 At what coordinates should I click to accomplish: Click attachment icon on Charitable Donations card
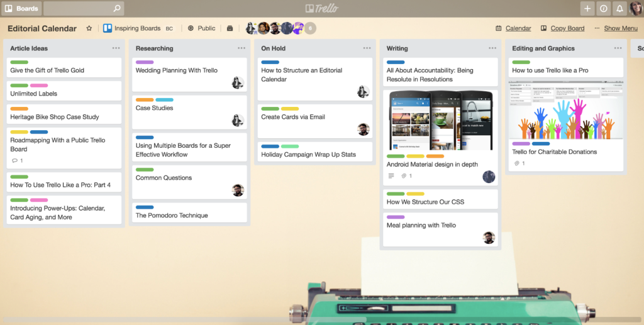(x=517, y=163)
